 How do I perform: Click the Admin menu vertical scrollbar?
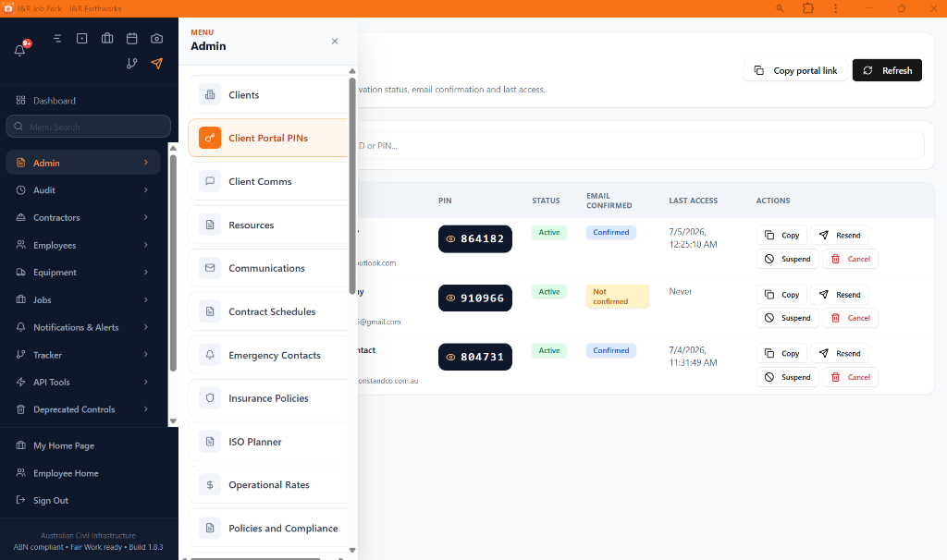[352, 184]
